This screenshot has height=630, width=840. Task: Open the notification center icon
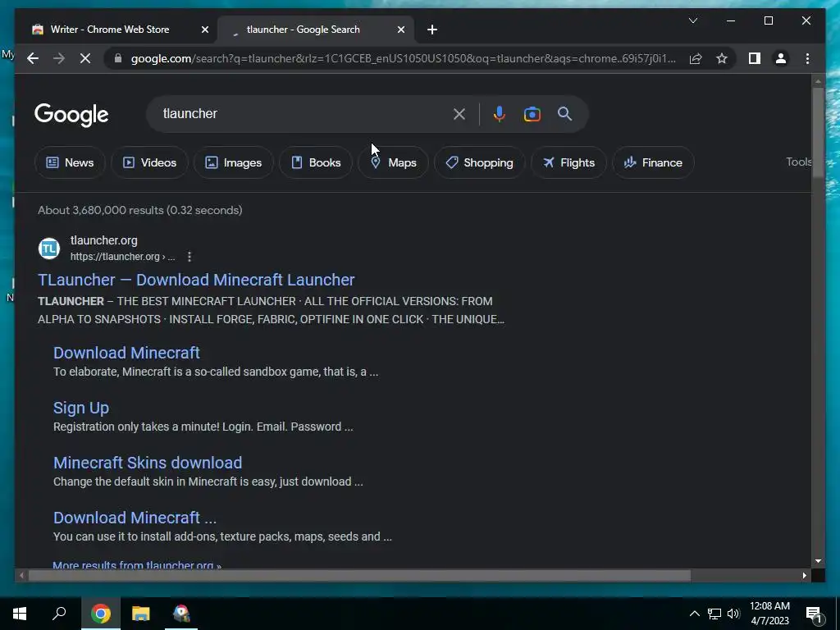[814, 614]
